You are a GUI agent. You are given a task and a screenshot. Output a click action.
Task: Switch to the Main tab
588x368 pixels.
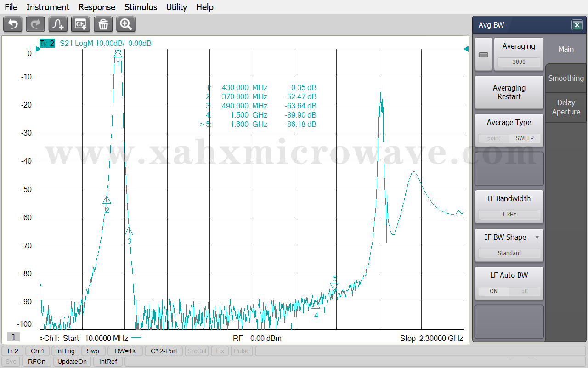click(566, 49)
